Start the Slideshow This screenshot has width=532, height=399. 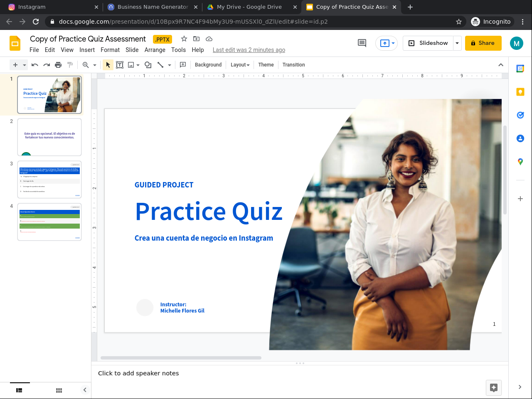(x=428, y=43)
